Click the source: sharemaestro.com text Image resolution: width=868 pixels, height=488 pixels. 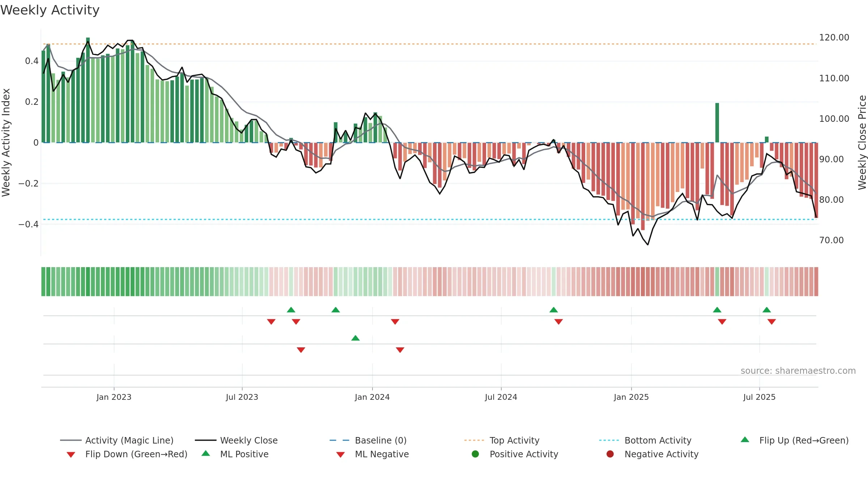point(798,371)
